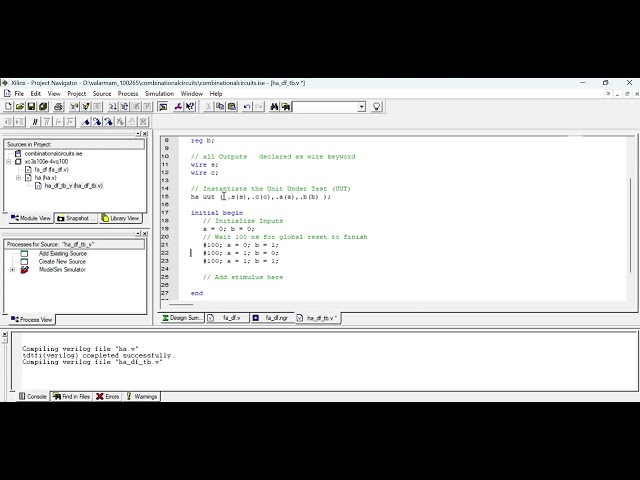This screenshot has height=480, width=640.
Task: Click the light bulb tip icon
Action: point(376,107)
